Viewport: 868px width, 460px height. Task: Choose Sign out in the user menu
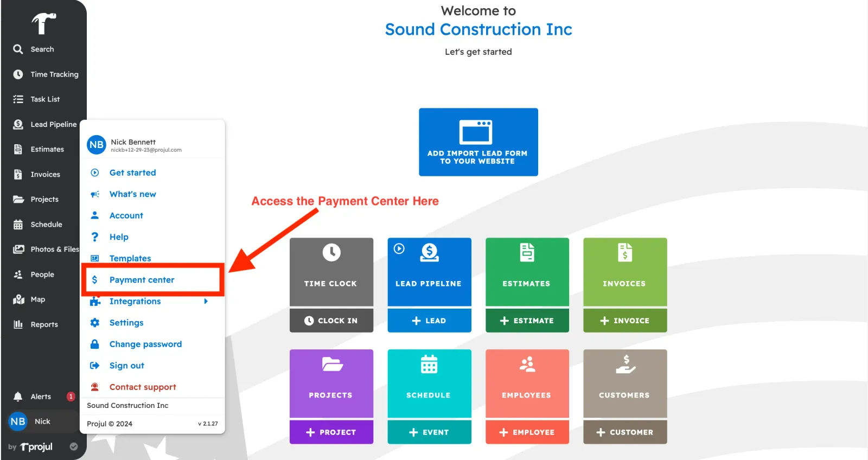pyautogui.click(x=126, y=366)
